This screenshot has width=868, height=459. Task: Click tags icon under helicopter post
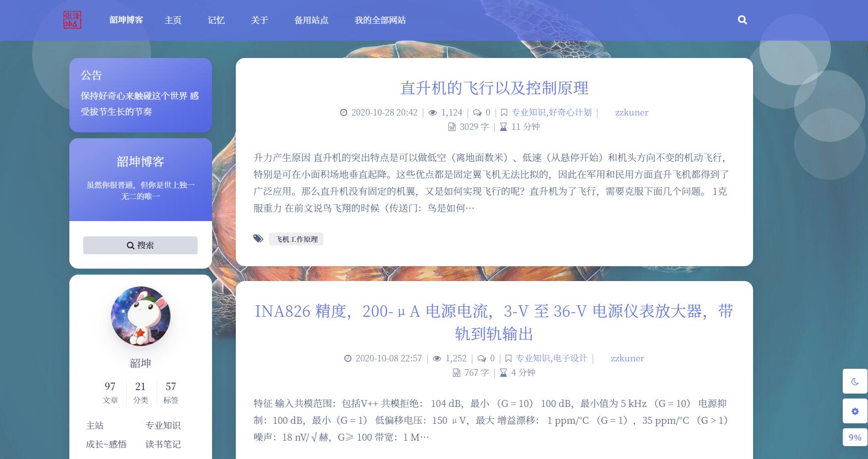(258, 239)
